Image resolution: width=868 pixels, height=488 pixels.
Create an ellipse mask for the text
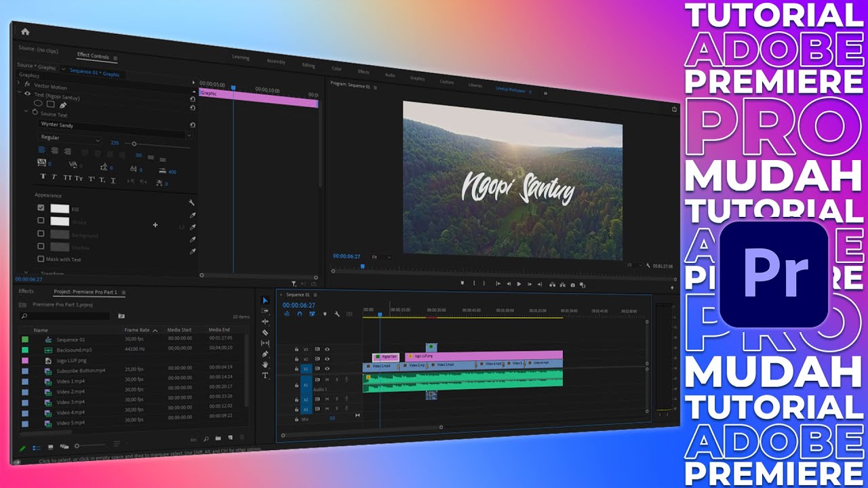38,103
